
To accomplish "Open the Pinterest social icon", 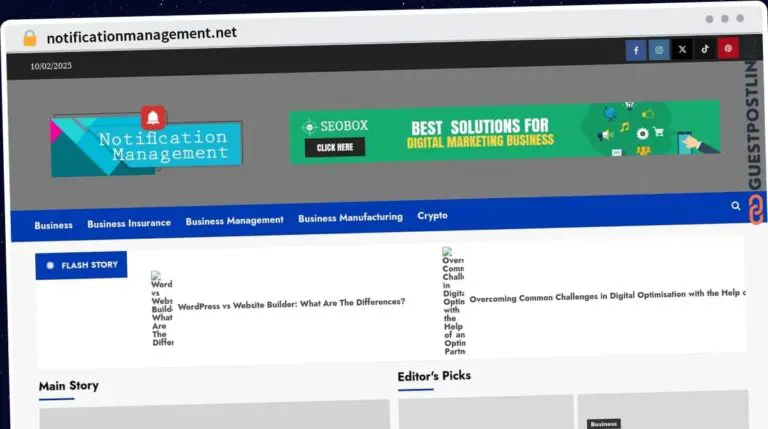I will pyautogui.click(x=729, y=48).
